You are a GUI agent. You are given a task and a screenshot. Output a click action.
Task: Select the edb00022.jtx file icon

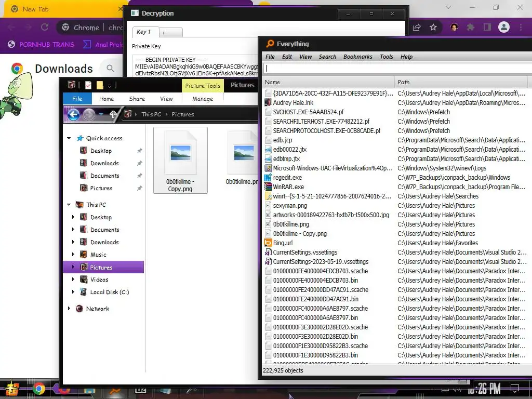coord(268,149)
